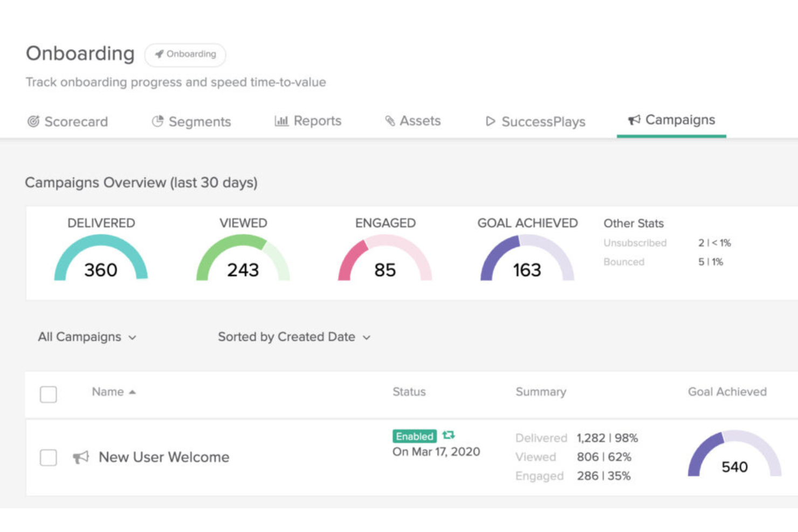Screen dimensions: 798x532
Task: Open the New User Welcome campaign
Action: (164, 457)
